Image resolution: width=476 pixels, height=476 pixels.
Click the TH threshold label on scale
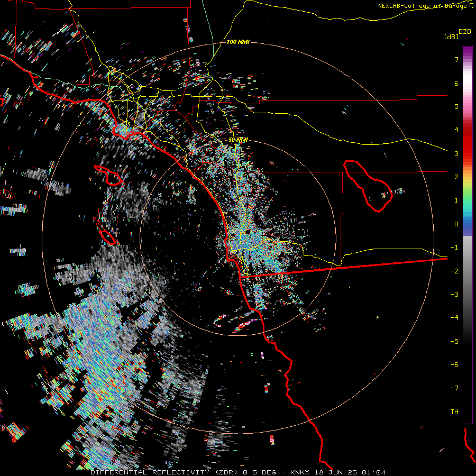(x=454, y=412)
